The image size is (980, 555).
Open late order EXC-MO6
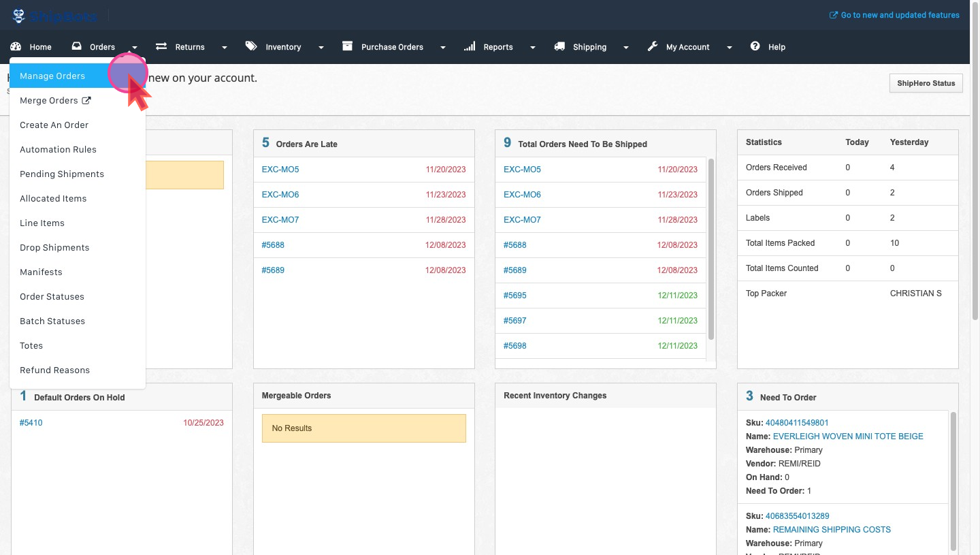click(x=280, y=195)
